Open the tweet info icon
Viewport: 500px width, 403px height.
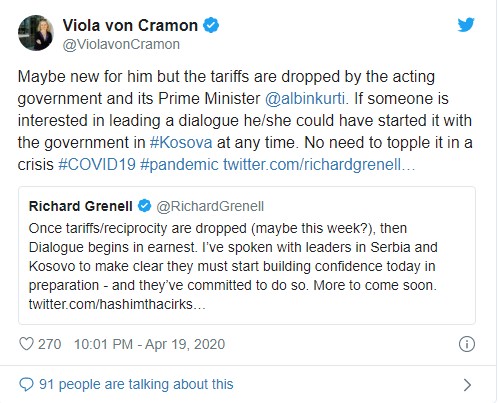466,344
